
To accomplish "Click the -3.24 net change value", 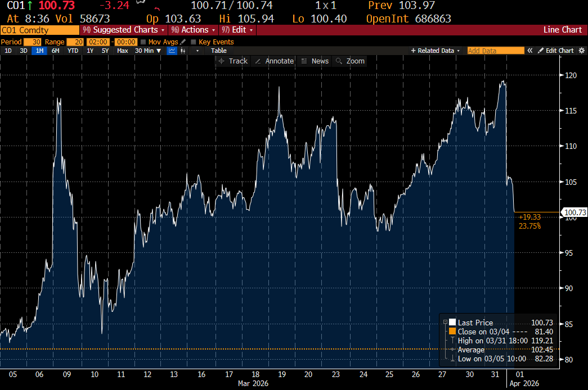I will [x=114, y=6].
